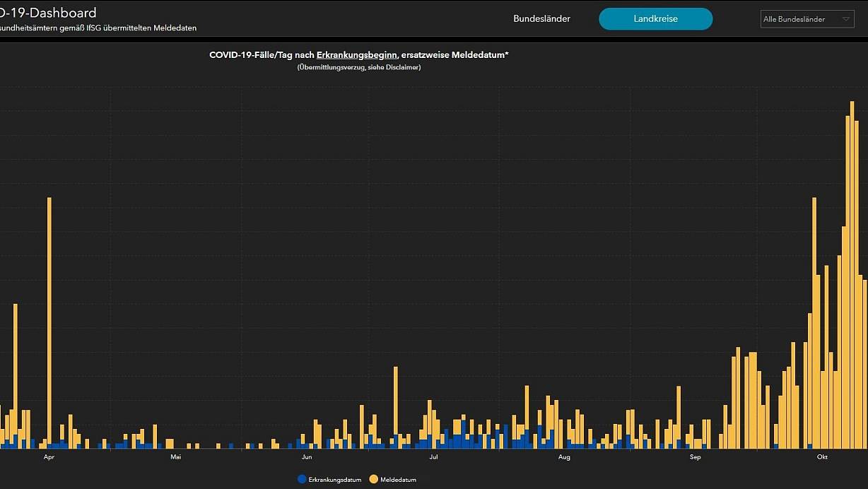Image resolution: width=868 pixels, height=489 pixels.
Task: Click the Okt label on the time axis
Action: pyautogui.click(x=822, y=457)
